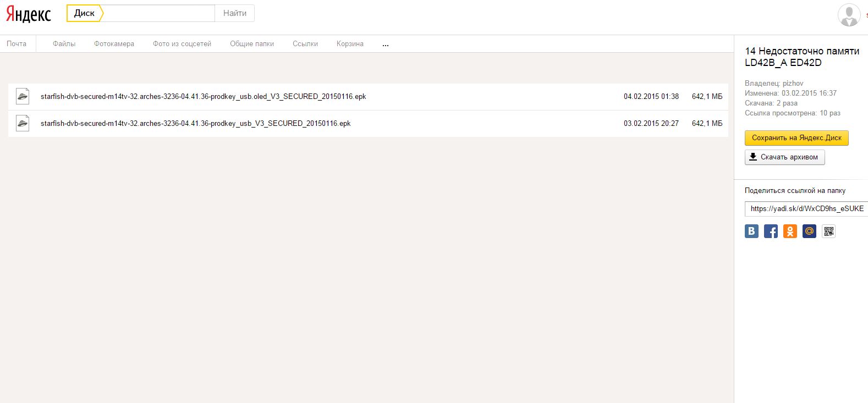
Task: Download folder with Скачать архивом
Action: (784, 157)
